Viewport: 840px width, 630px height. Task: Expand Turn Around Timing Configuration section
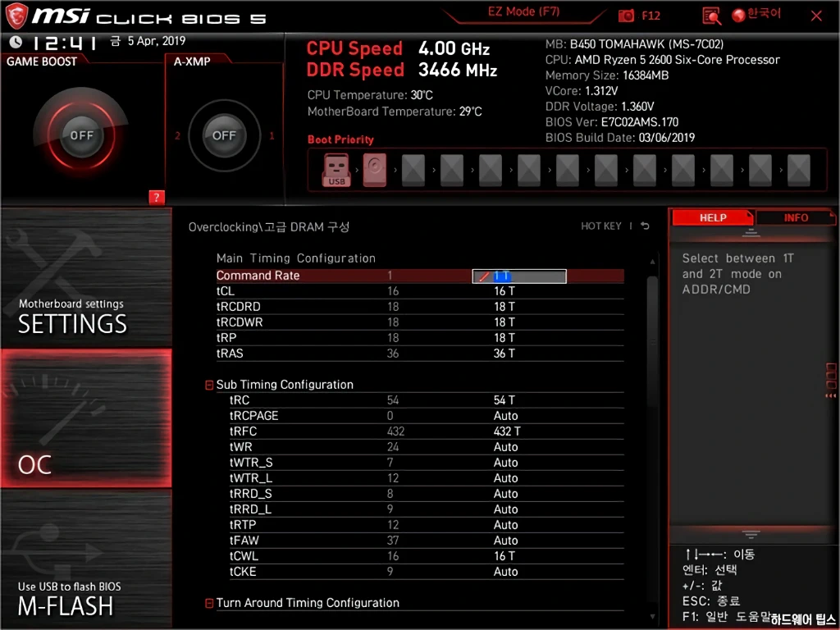(209, 603)
